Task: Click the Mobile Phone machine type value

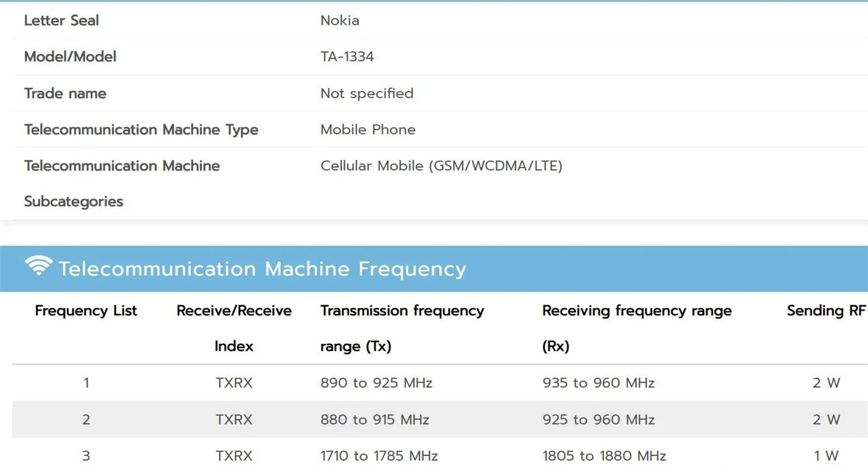Action: 368,130
